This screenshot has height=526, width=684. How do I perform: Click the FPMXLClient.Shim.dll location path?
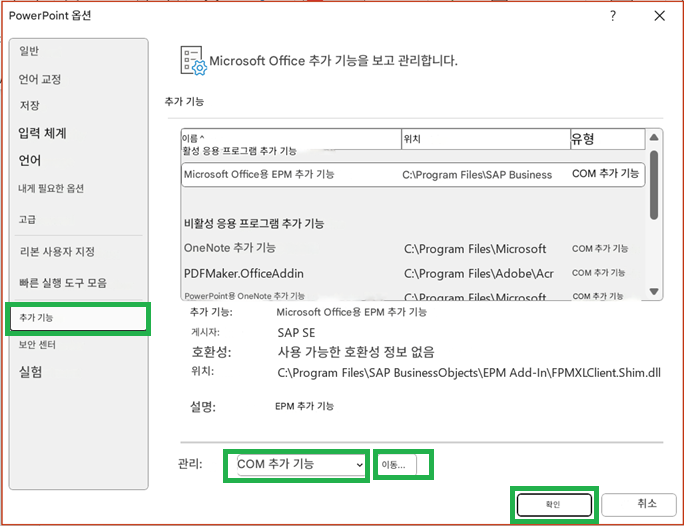469,373
